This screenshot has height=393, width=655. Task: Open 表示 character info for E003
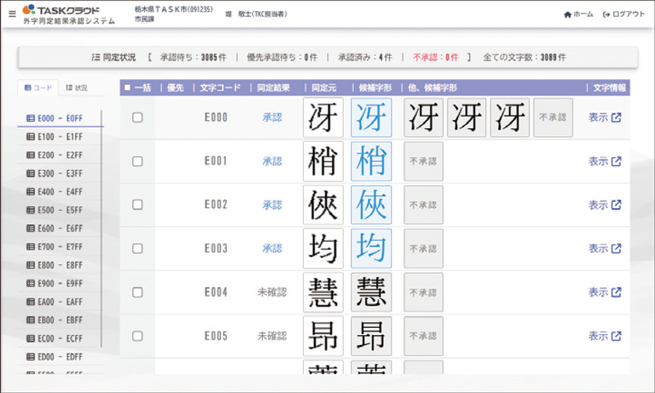click(x=605, y=248)
